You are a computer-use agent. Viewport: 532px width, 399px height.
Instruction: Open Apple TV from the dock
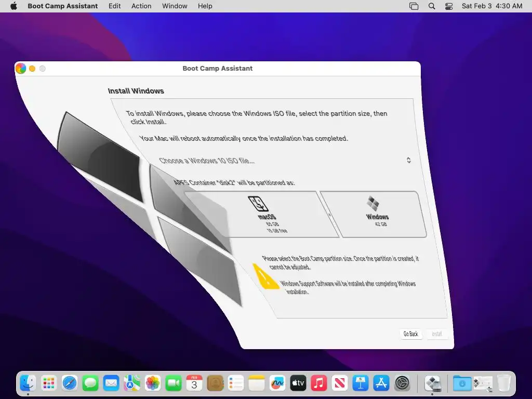pyautogui.click(x=298, y=383)
